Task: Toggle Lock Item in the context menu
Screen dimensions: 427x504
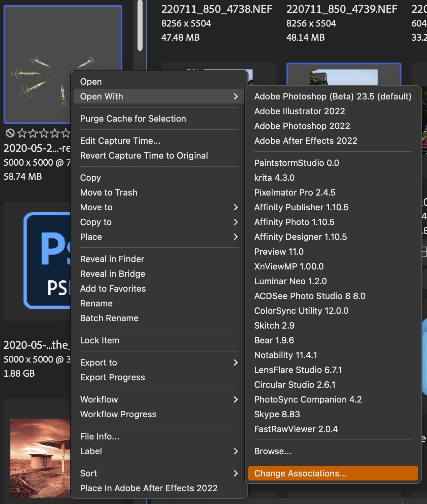Action: point(100,340)
